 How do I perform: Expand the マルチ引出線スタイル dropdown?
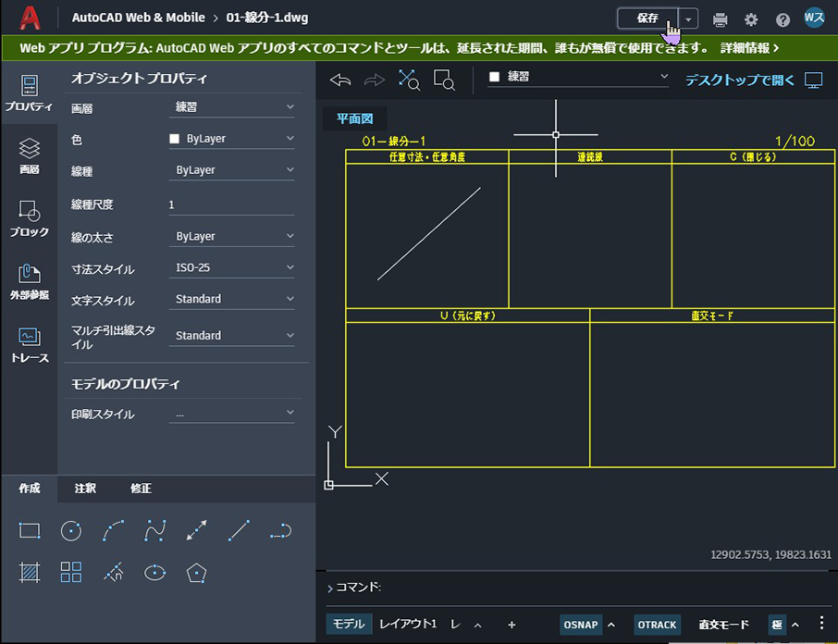232,336
